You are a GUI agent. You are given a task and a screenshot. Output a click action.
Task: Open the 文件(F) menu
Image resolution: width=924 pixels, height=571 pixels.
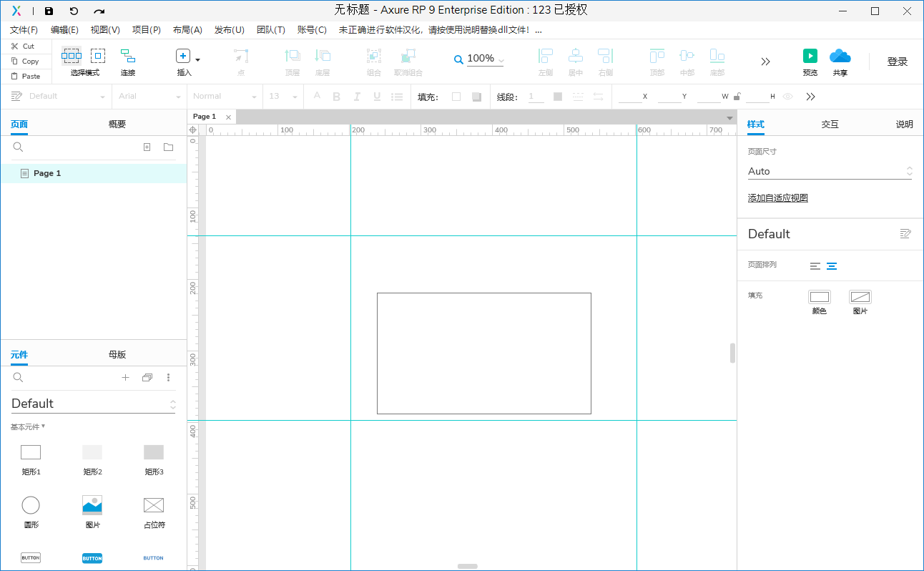[x=24, y=30]
